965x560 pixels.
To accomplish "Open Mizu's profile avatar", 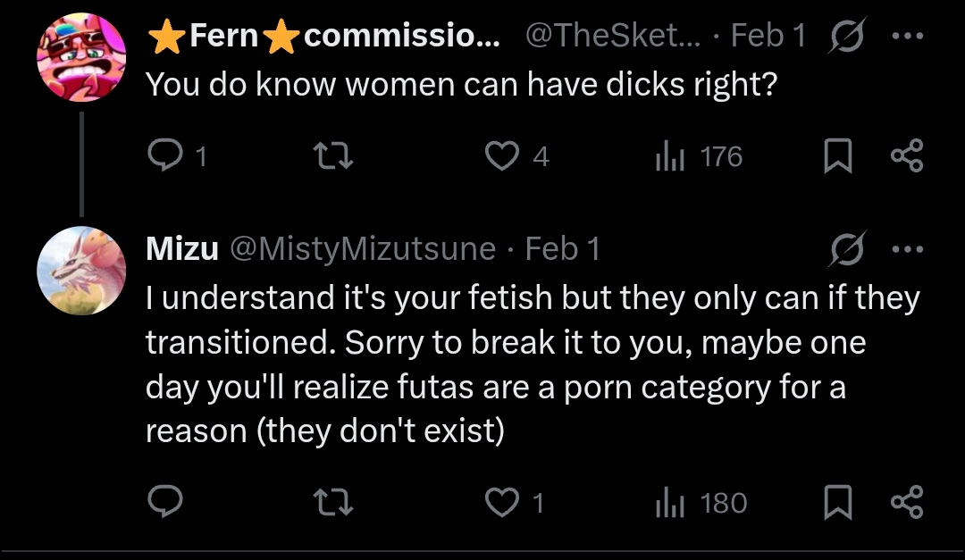I will pyautogui.click(x=81, y=272).
